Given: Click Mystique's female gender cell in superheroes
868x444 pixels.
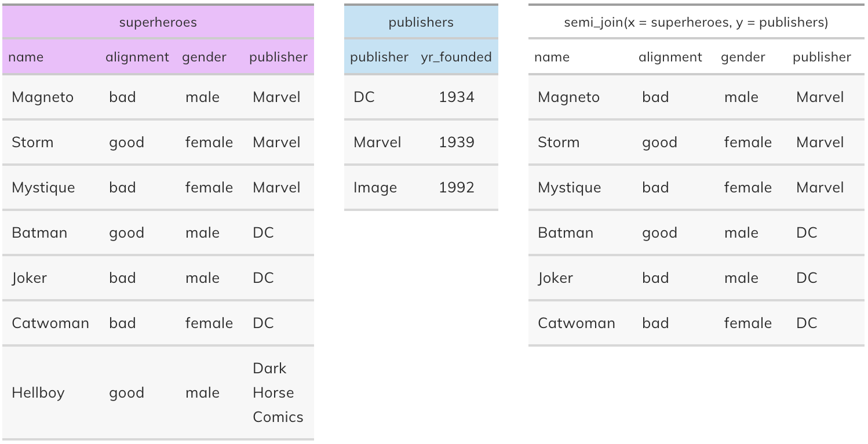Looking at the screenshot, I should [209, 187].
